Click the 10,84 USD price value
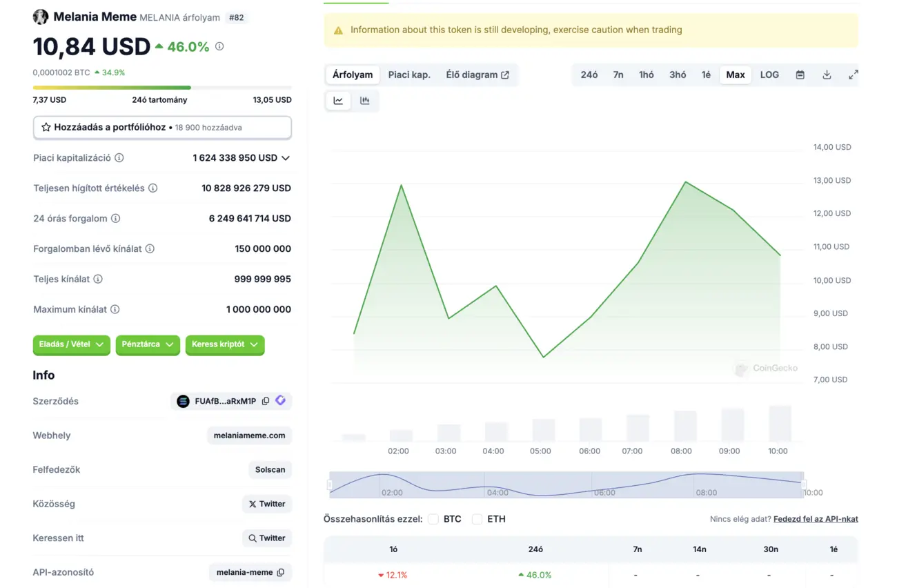Image resolution: width=897 pixels, height=588 pixels. pyautogui.click(x=92, y=47)
